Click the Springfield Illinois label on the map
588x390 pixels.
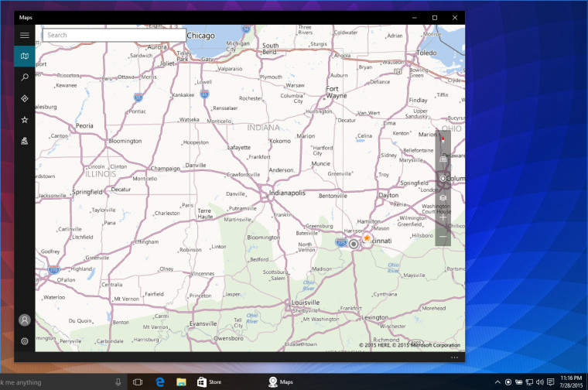[x=87, y=192]
